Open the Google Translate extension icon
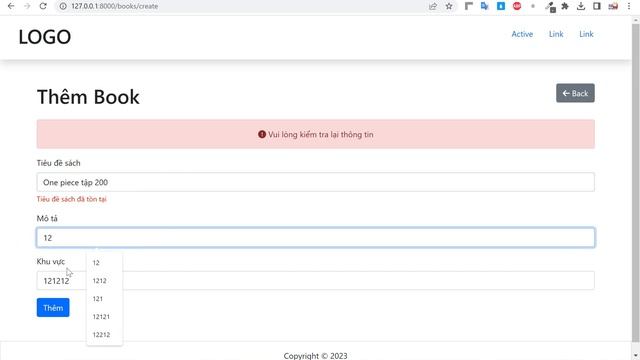The width and height of the screenshot is (640, 360). coord(484,6)
